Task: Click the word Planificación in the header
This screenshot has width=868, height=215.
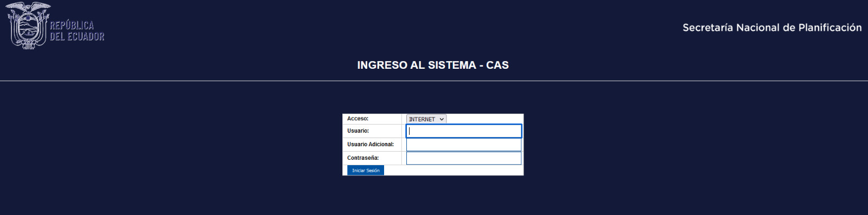Action: 830,28
